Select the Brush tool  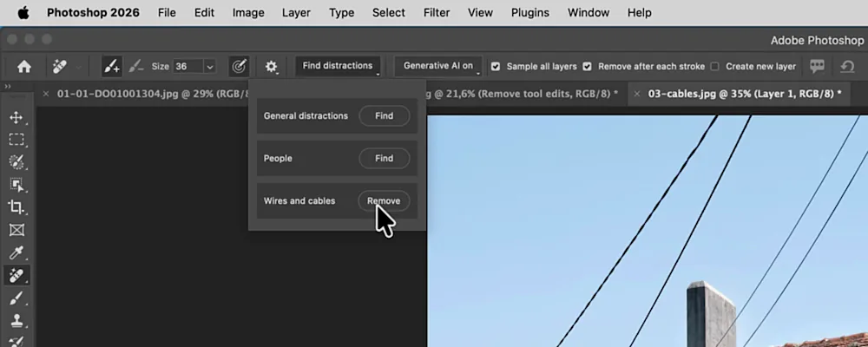[x=16, y=298]
